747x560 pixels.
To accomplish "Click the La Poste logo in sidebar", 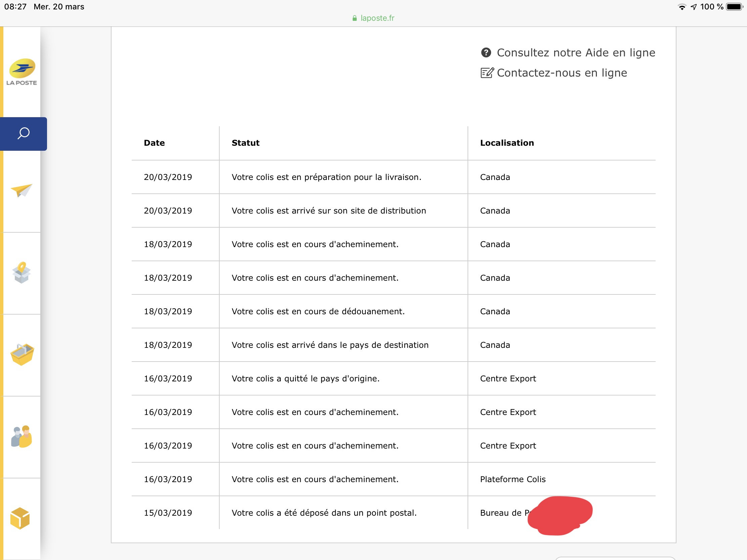I will point(21,72).
